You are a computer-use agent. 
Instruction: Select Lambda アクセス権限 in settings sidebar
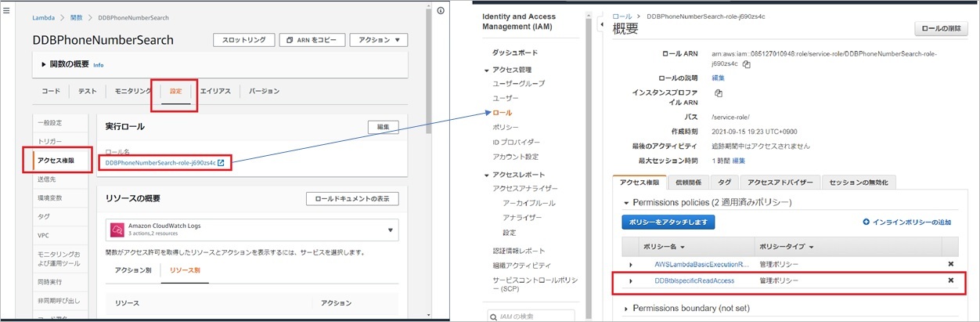56,161
